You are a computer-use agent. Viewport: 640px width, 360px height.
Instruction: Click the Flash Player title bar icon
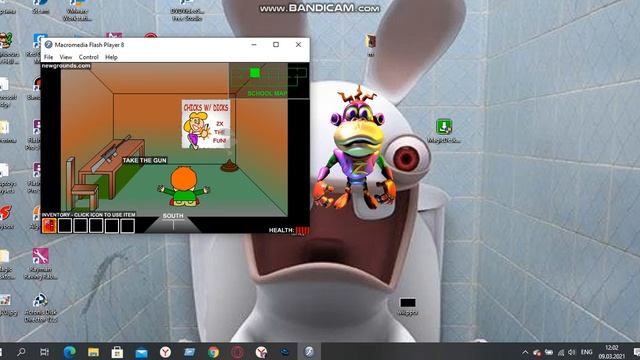[49, 44]
